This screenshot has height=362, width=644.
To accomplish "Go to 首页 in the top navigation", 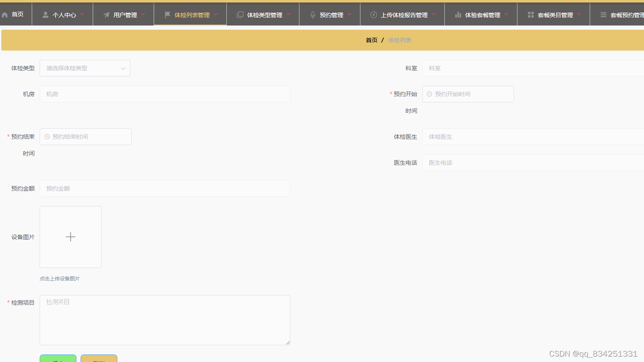I will click(x=18, y=15).
